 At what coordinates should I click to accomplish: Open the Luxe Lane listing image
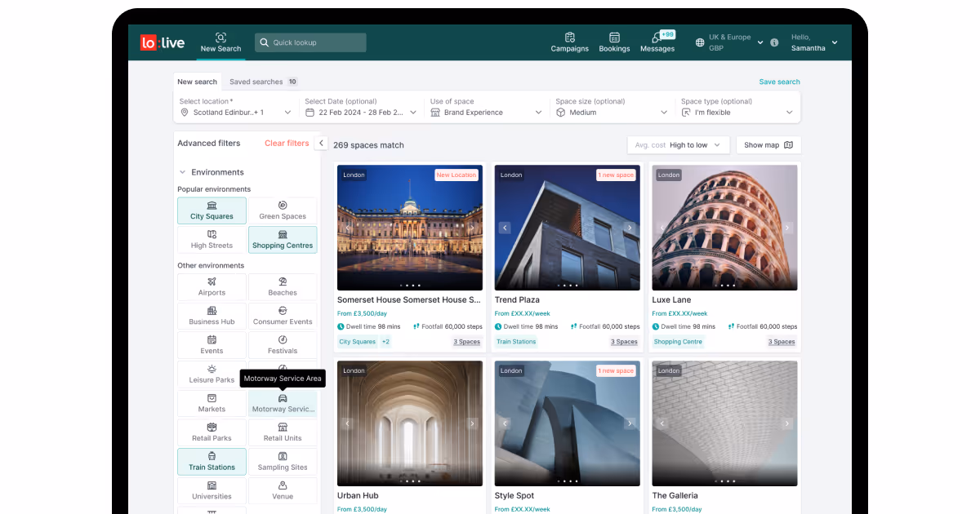point(724,228)
